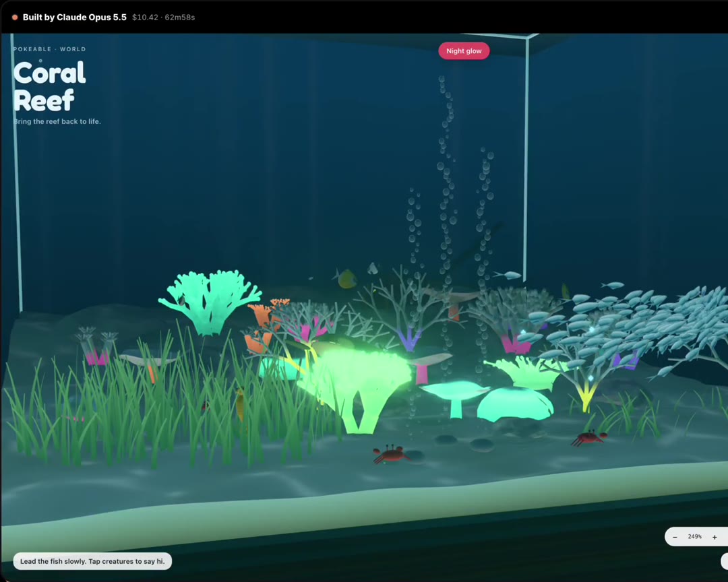Screen dimensions: 728x582
Task: Click the $10.42 · 62m58s cost label
Action: pos(163,17)
